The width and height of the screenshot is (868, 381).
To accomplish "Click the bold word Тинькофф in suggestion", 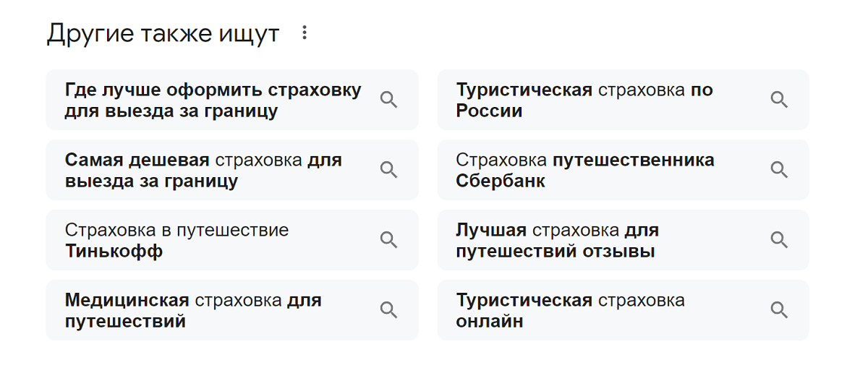I will 114,252.
